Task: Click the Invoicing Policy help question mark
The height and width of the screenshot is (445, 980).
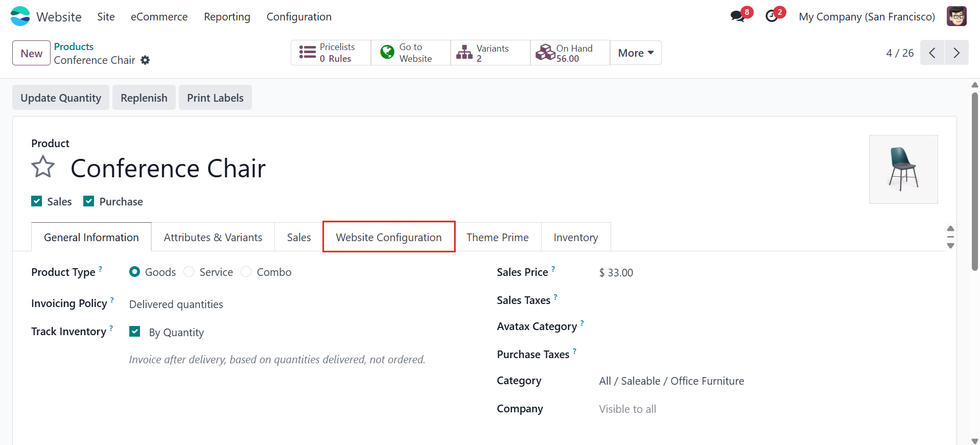Action: (112, 300)
